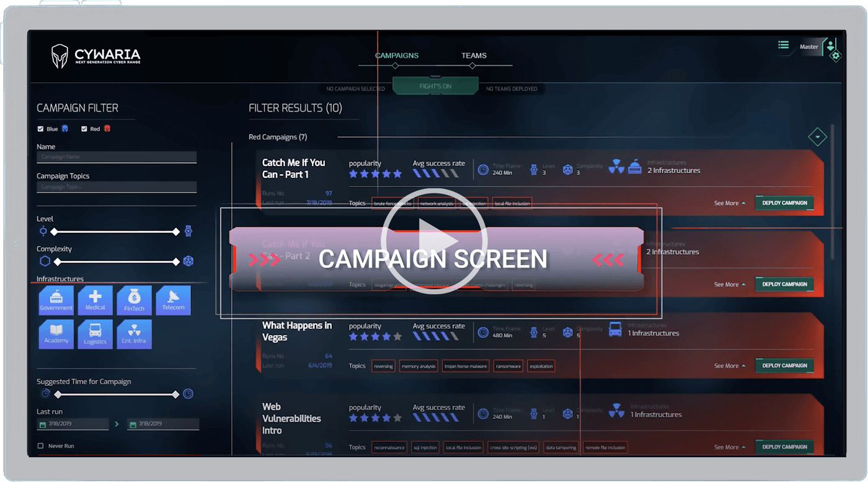
Task: Deploy the Catch Me If You Can Part 1 campaign
Action: click(784, 203)
